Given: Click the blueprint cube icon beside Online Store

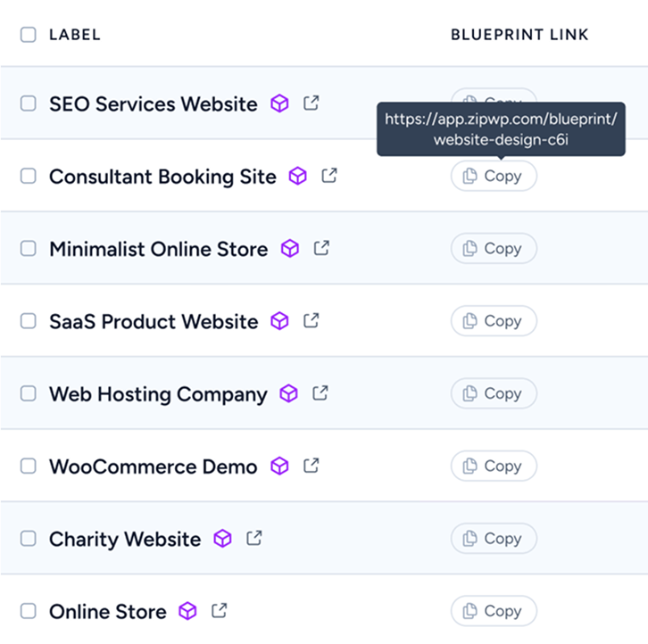Looking at the screenshot, I should click(187, 611).
